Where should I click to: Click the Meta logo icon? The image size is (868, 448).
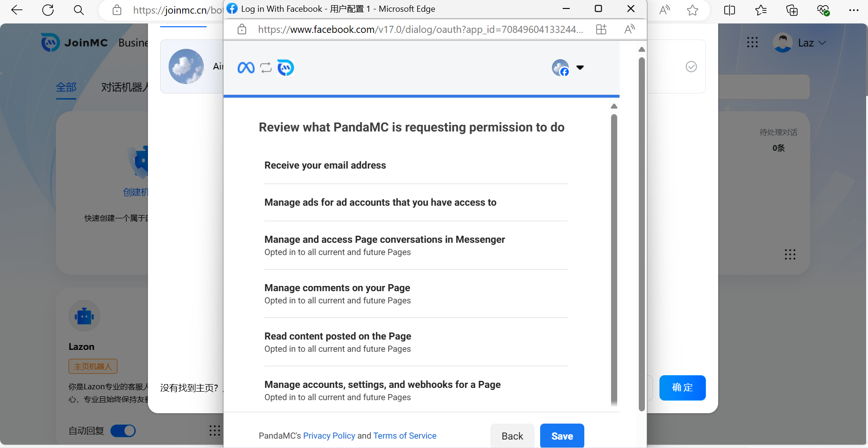coord(246,68)
